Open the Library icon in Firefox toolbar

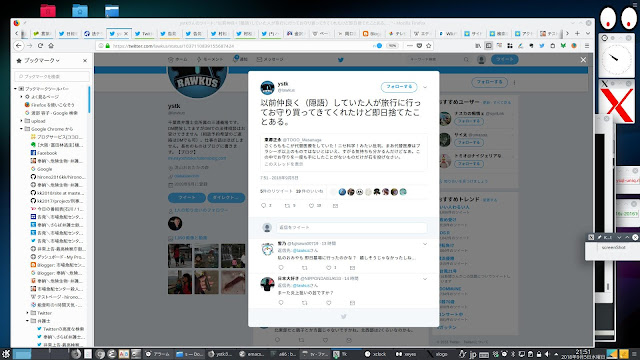[478, 46]
